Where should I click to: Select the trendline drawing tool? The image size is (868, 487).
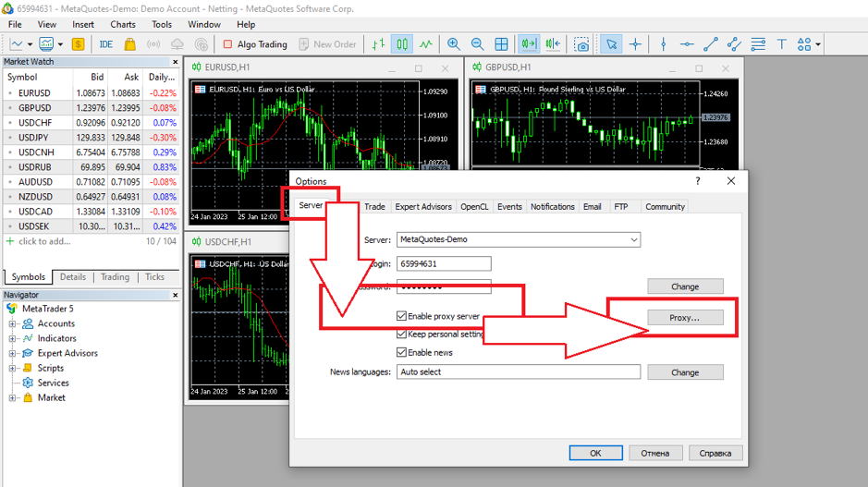click(711, 44)
